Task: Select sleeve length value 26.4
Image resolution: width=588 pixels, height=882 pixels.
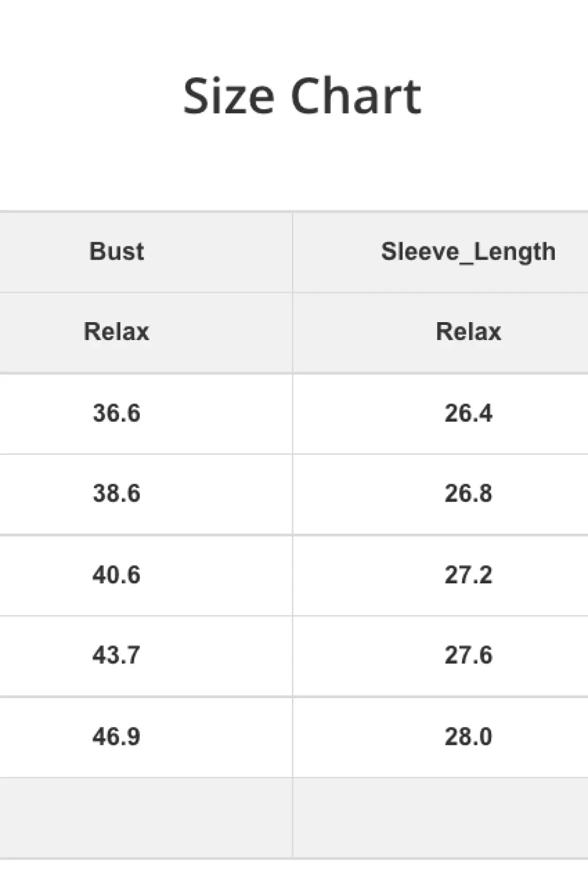Action: click(x=468, y=413)
